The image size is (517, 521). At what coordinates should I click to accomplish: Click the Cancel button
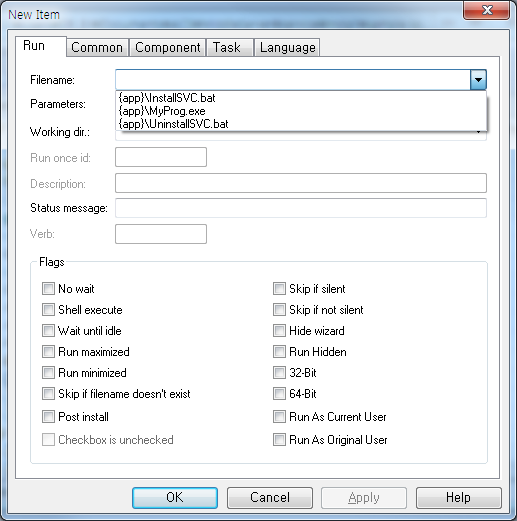click(x=270, y=498)
